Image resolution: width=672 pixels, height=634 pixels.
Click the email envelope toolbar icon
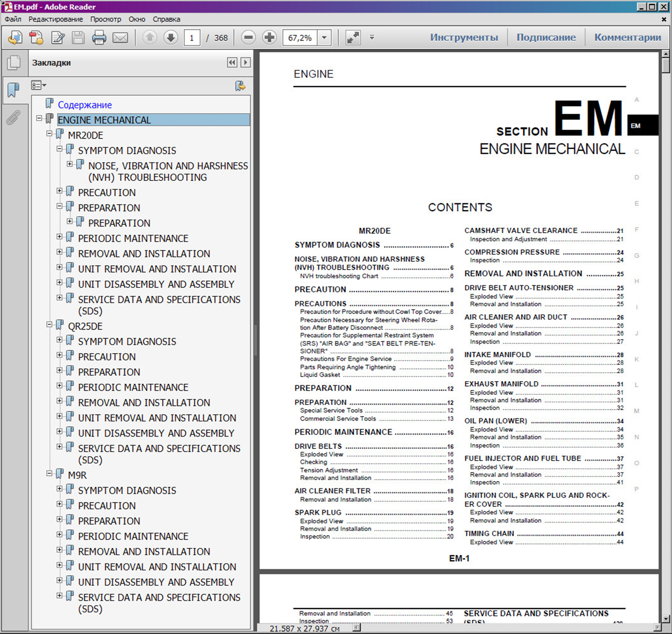[x=120, y=38]
